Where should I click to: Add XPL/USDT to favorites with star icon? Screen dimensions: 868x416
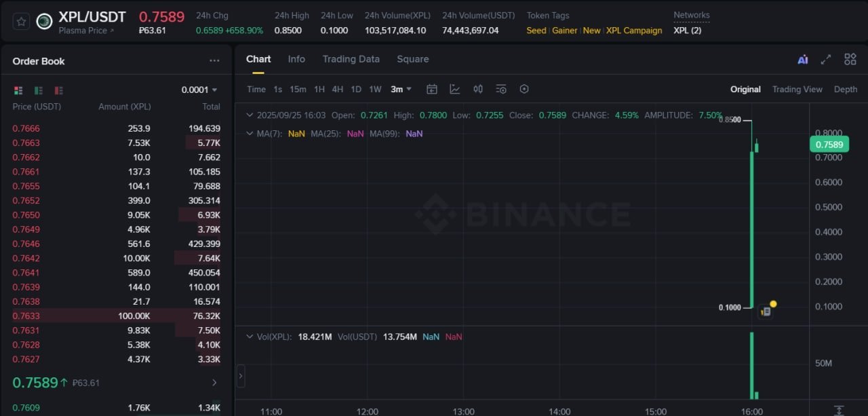point(21,22)
